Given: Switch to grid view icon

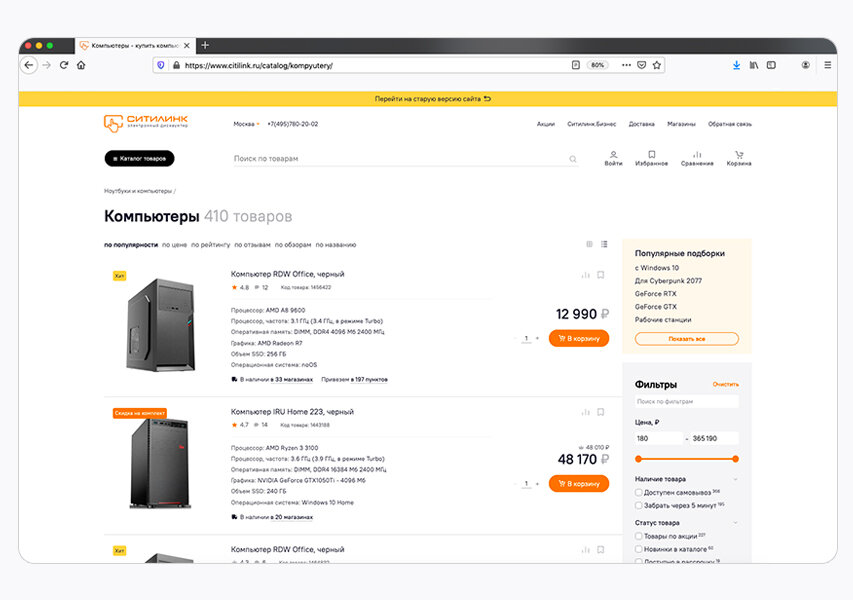Looking at the screenshot, I should 589,244.
